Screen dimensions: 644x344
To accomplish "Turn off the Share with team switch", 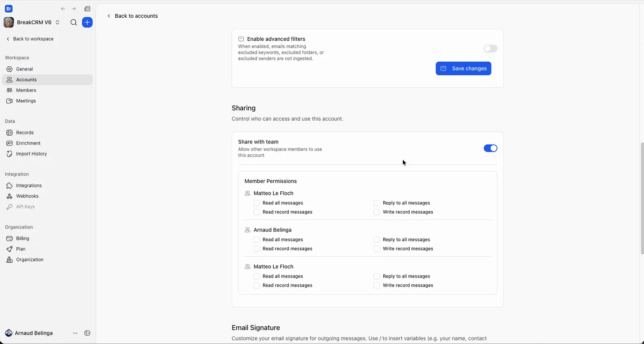I will pyautogui.click(x=490, y=148).
